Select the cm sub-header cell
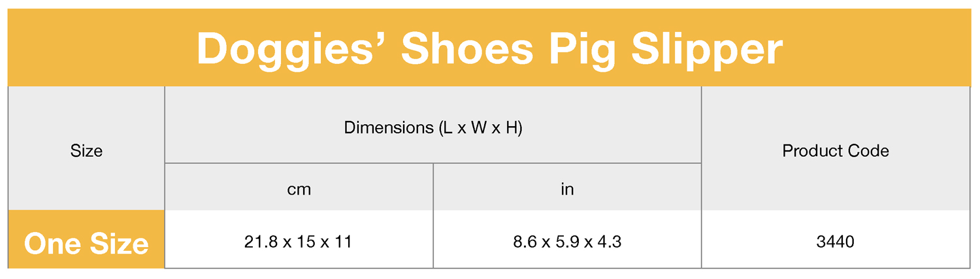Viewport: 980px width, 279px height. pyautogui.click(x=299, y=189)
